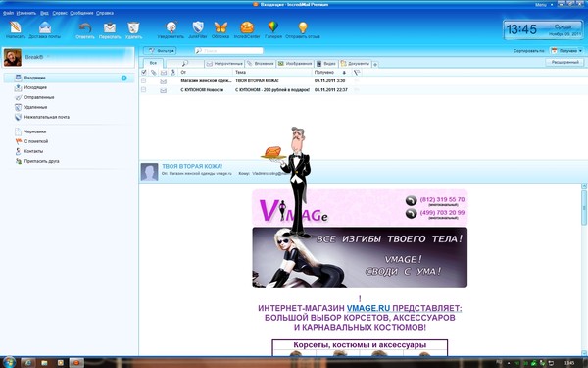Image resolution: width=588 pixels, height=368 pixels.
Task: Click the Доставка почты mail delivery icon
Action: [45, 27]
